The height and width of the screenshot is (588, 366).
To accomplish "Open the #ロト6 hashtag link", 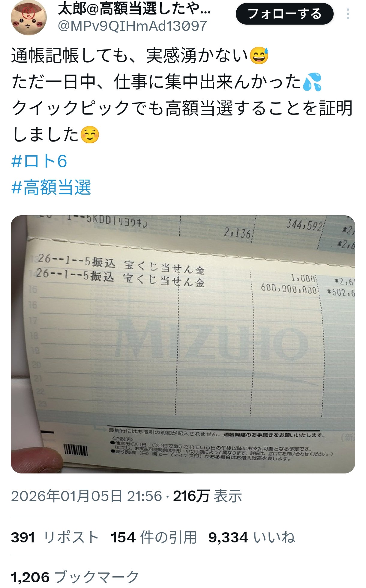I will point(39,161).
